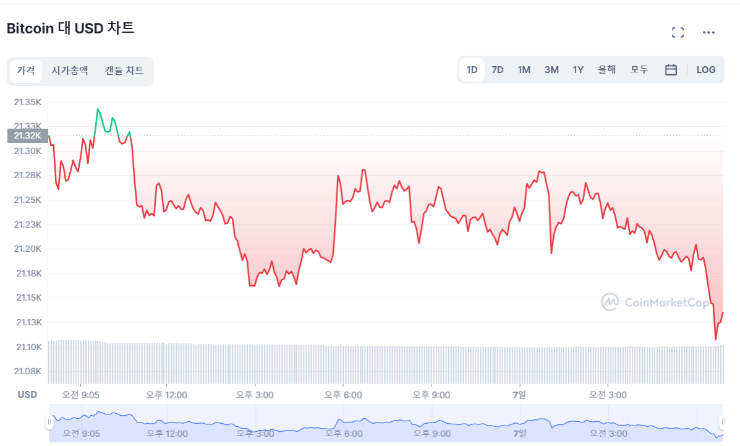Switch to the 시가총액 tab
Image resolution: width=740 pixels, height=446 pixels.
pyautogui.click(x=70, y=71)
